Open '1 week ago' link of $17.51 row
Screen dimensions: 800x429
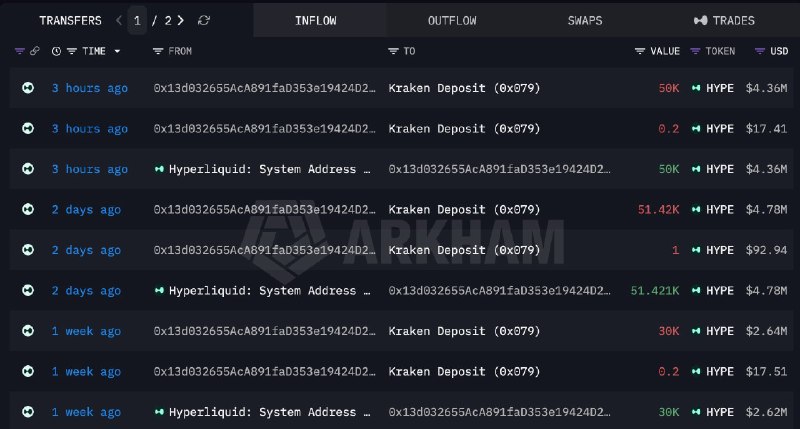point(86,371)
